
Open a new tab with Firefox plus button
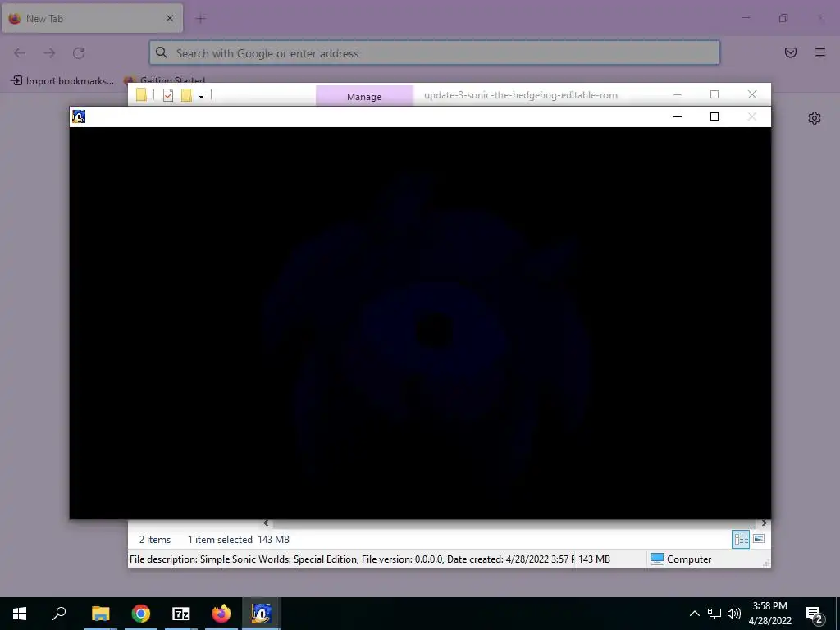(201, 19)
